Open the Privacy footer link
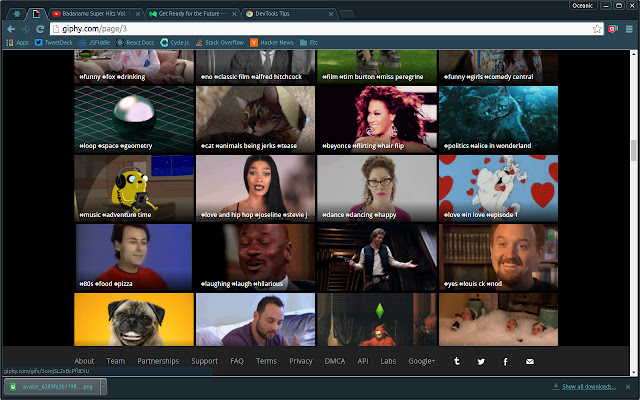This screenshot has height=400, width=640. (300, 361)
